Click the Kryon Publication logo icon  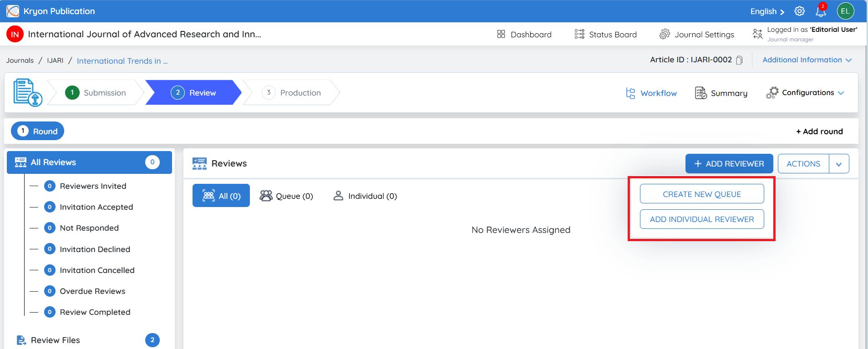13,11
